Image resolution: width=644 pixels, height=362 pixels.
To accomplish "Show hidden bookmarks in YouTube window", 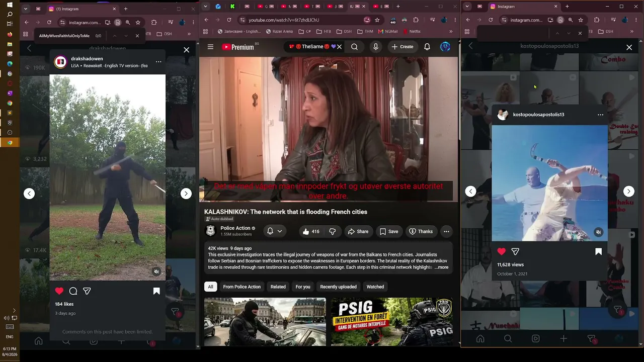I will pos(451,31).
